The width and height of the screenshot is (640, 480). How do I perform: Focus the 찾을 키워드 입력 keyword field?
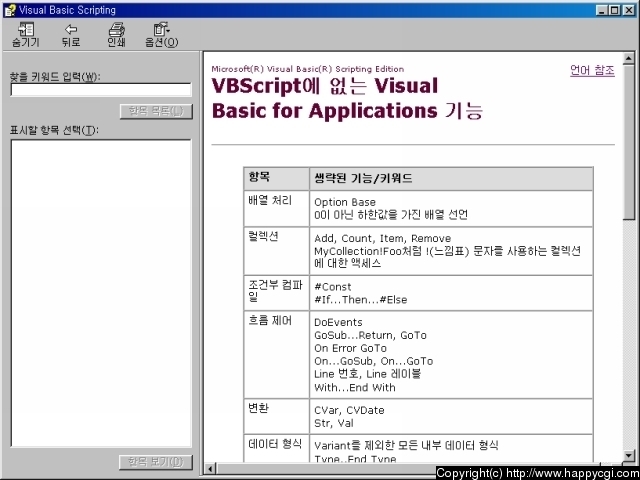pyautogui.click(x=101, y=90)
